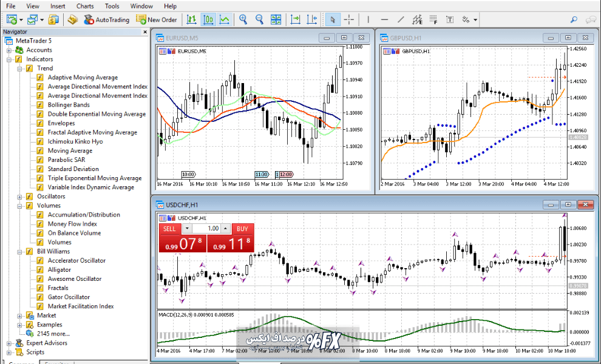Pick the vertical line drawing tool
601x364 pixels.
click(x=368, y=19)
